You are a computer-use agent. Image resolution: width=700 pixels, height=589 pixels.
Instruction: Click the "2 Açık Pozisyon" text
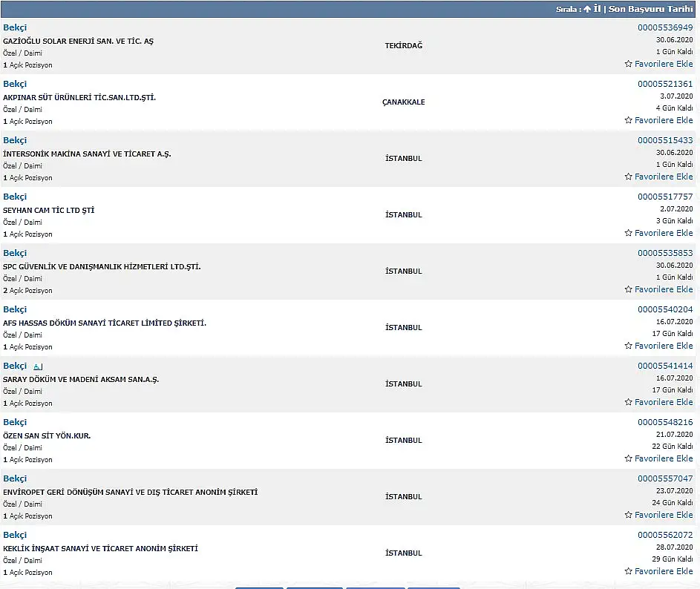tap(27, 291)
